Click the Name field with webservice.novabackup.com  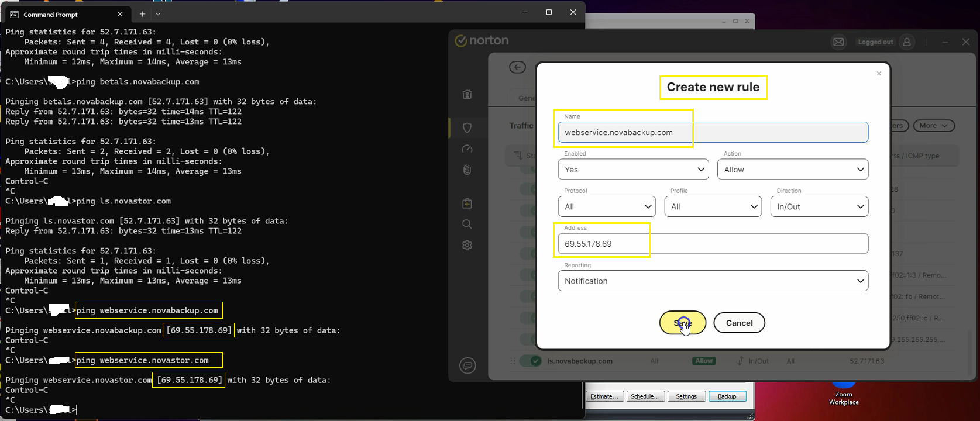[x=713, y=132]
